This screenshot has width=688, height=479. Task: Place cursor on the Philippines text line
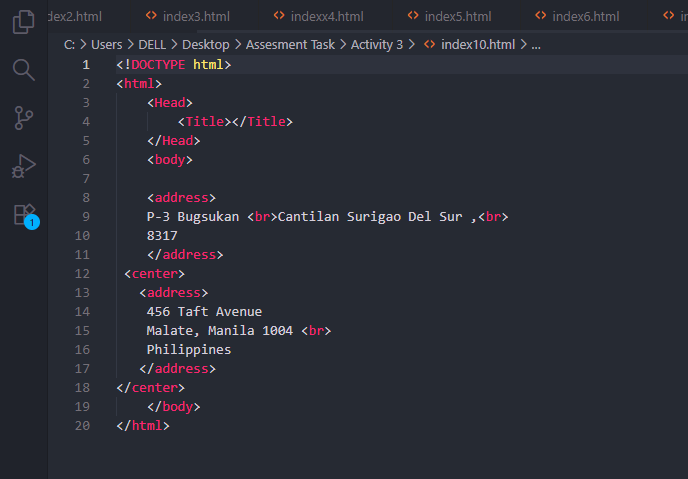[189, 350]
